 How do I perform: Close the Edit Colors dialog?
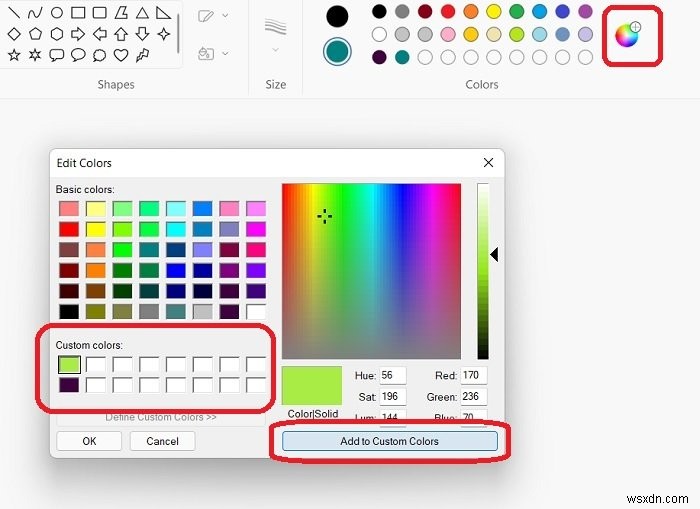point(488,163)
